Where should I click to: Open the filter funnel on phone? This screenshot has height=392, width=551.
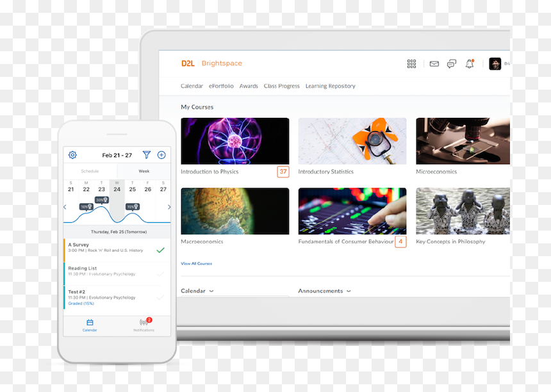pos(147,154)
